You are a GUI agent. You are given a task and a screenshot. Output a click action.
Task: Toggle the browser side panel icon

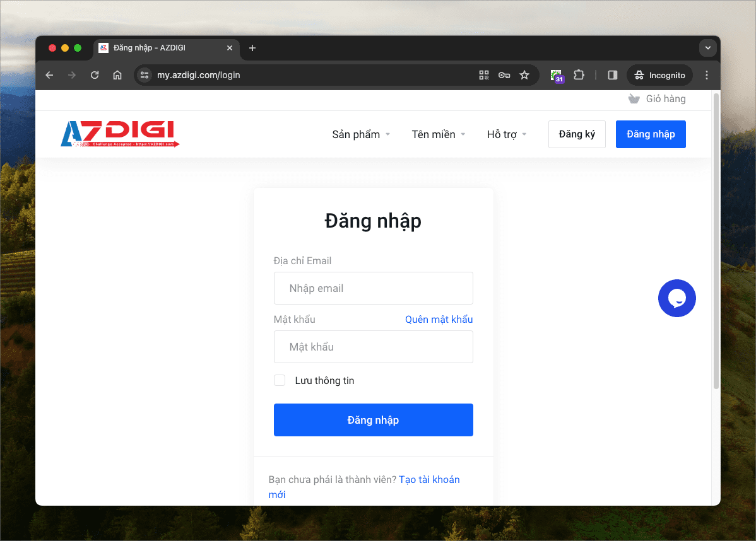(x=612, y=75)
